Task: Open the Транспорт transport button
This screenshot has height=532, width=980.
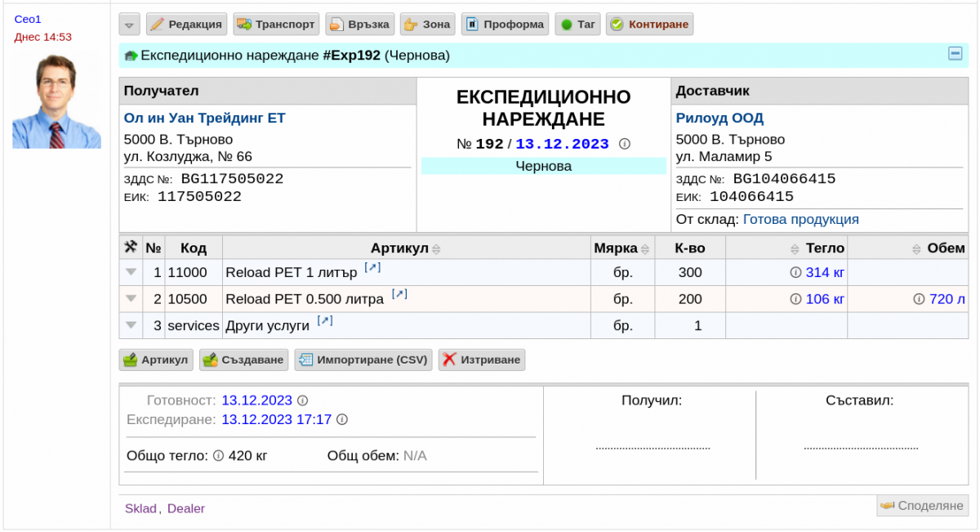Action: pos(276,25)
